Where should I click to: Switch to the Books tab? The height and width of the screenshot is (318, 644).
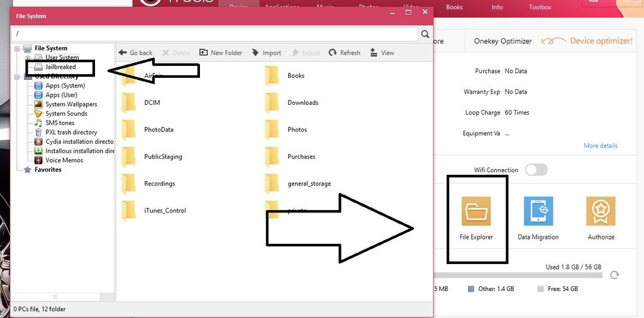pyautogui.click(x=454, y=7)
